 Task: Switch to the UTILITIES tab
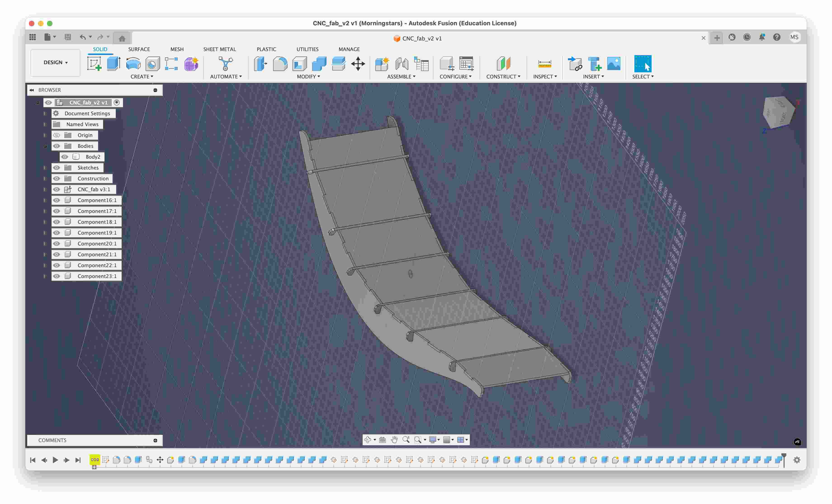click(x=307, y=49)
